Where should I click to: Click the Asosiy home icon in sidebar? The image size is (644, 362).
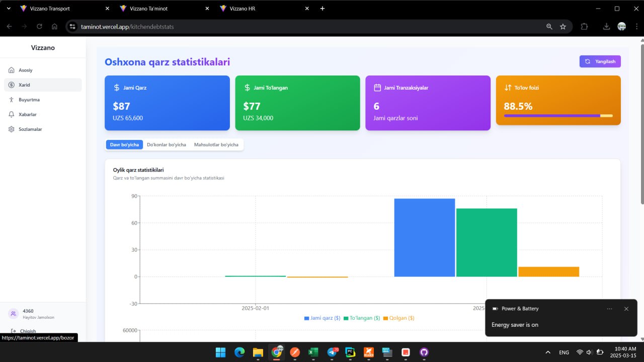click(12, 70)
